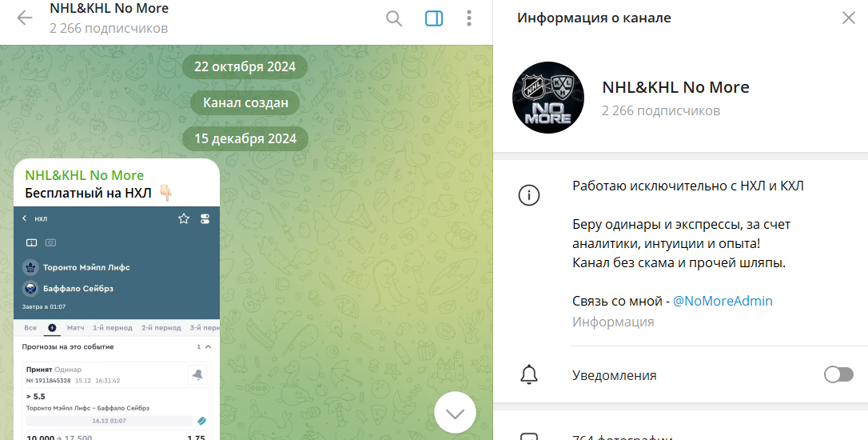868x440 pixels.
Task: Toggle the right sidebar panel icon
Action: (434, 18)
